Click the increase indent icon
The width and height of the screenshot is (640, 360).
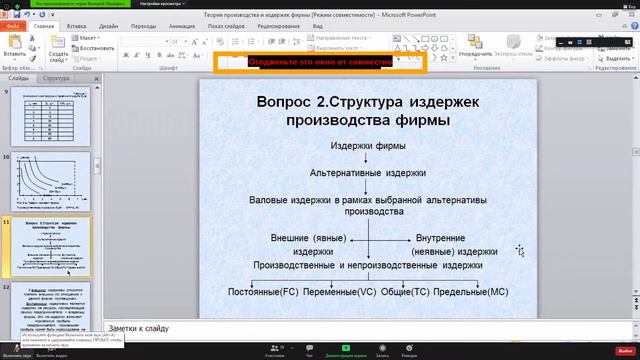coord(282,42)
